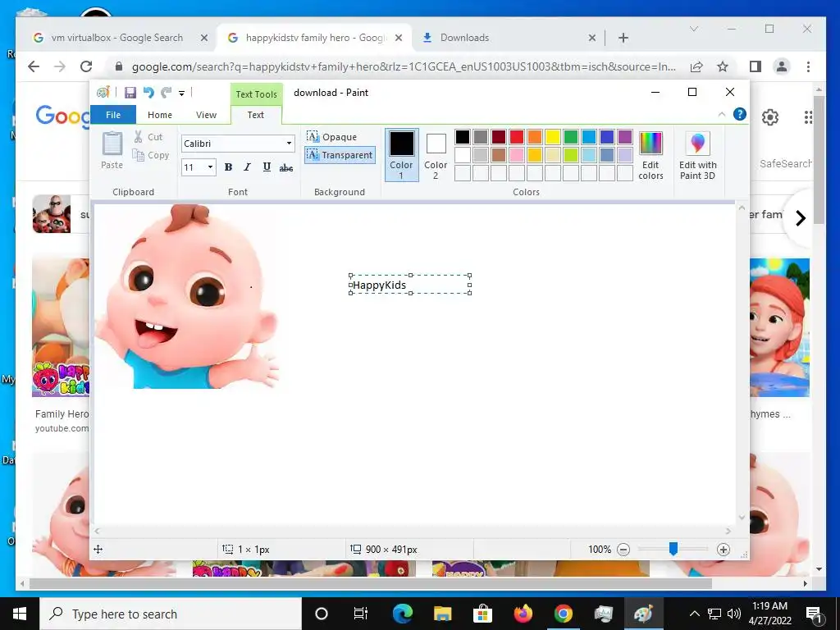Open Chrome tab search dropdown arrow
Image resolution: width=840 pixels, height=630 pixels.
click(694, 29)
